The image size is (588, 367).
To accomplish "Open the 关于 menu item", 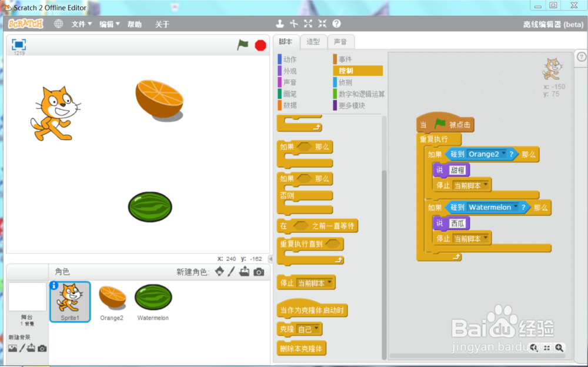I will tap(162, 24).
